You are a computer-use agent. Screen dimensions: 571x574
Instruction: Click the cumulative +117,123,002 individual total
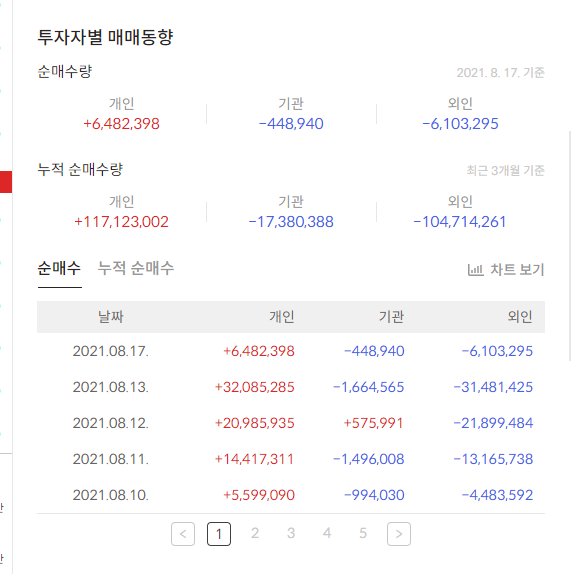pyautogui.click(x=121, y=222)
